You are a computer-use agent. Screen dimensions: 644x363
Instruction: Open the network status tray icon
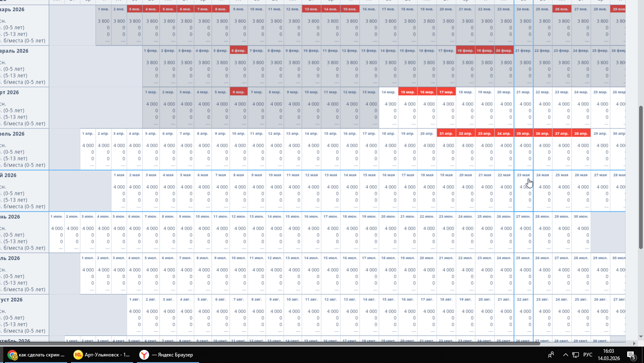coord(576,355)
